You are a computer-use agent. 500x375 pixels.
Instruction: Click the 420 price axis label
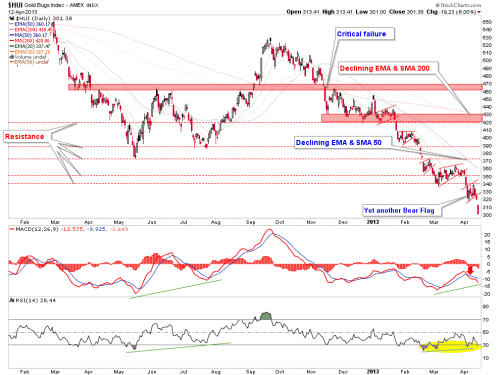click(x=487, y=123)
